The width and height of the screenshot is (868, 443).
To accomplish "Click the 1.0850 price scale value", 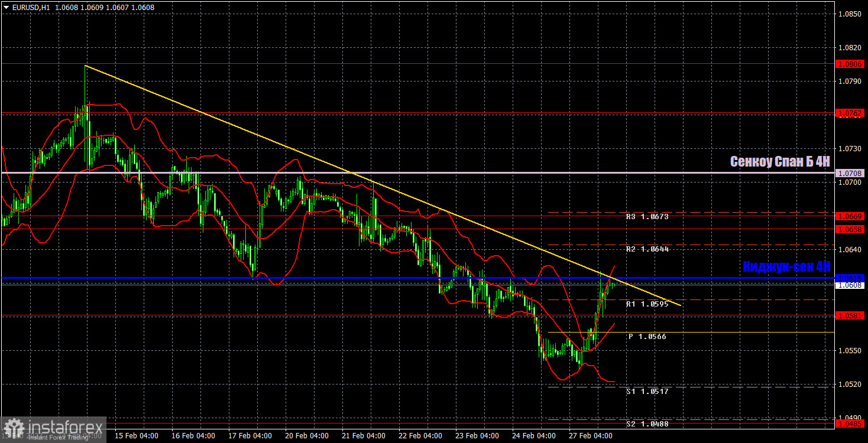I will [x=850, y=14].
